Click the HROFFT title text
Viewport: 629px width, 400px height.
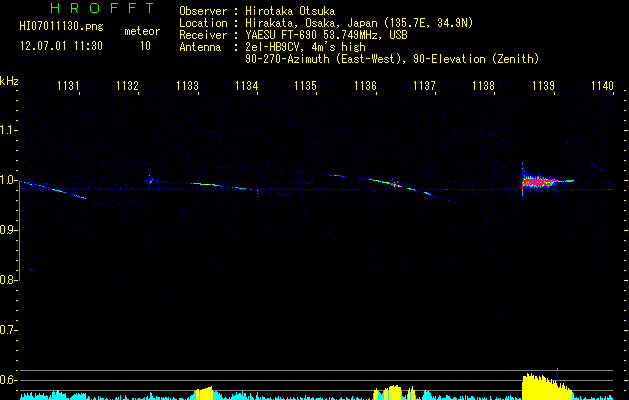[x=103, y=8]
